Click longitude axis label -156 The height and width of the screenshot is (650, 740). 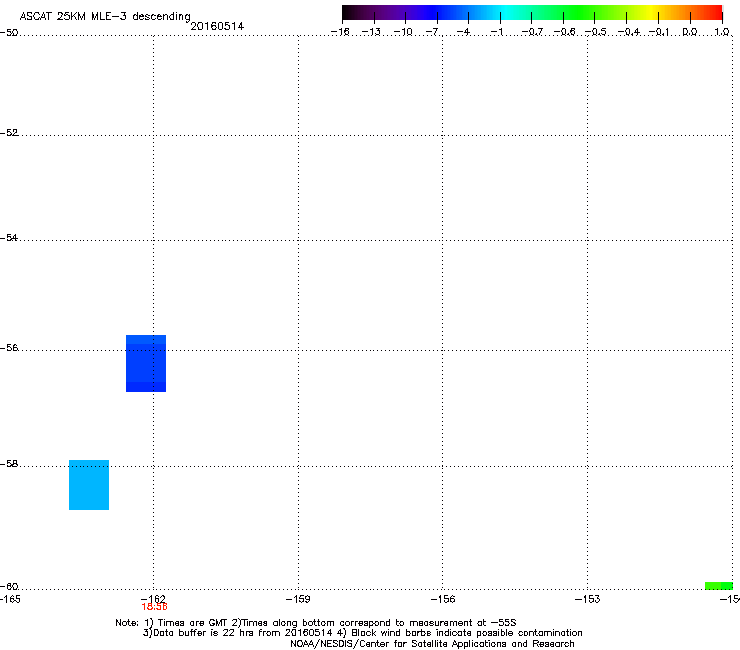(x=443, y=599)
